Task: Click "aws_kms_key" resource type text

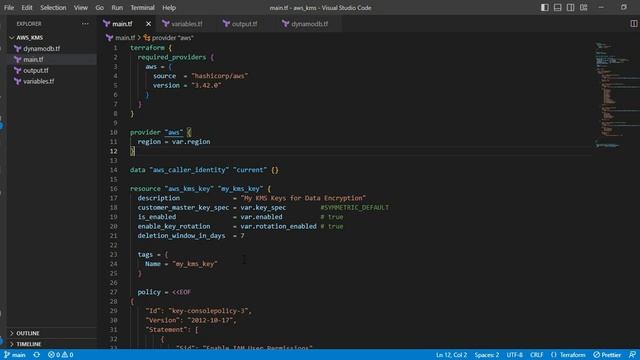Action: point(189,189)
